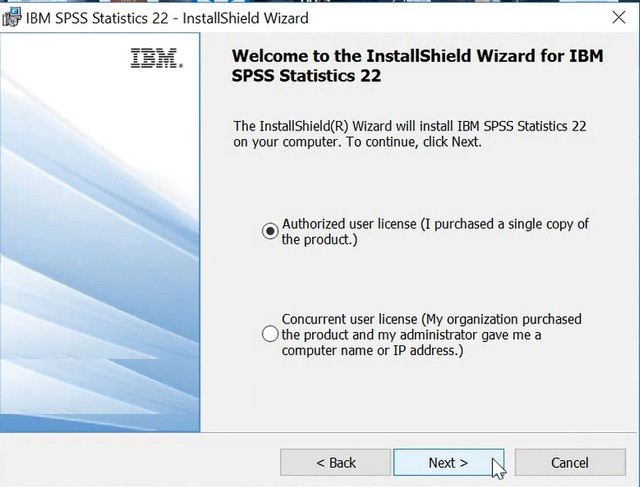The height and width of the screenshot is (487, 640).
Task: Click the empty title bar area beside the title
Action: click(457, 18)
